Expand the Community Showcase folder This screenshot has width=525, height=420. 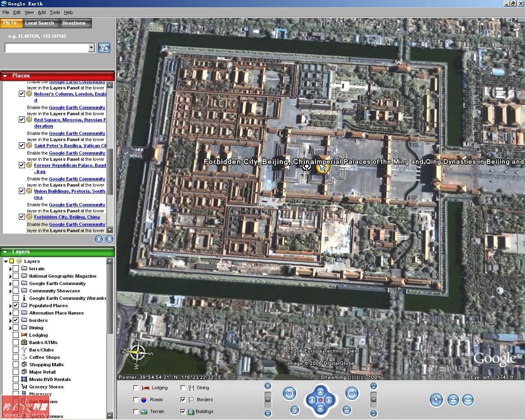10,291
